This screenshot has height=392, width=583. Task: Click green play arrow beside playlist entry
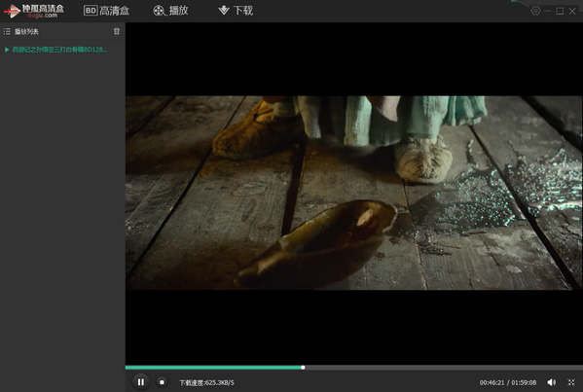7,50
